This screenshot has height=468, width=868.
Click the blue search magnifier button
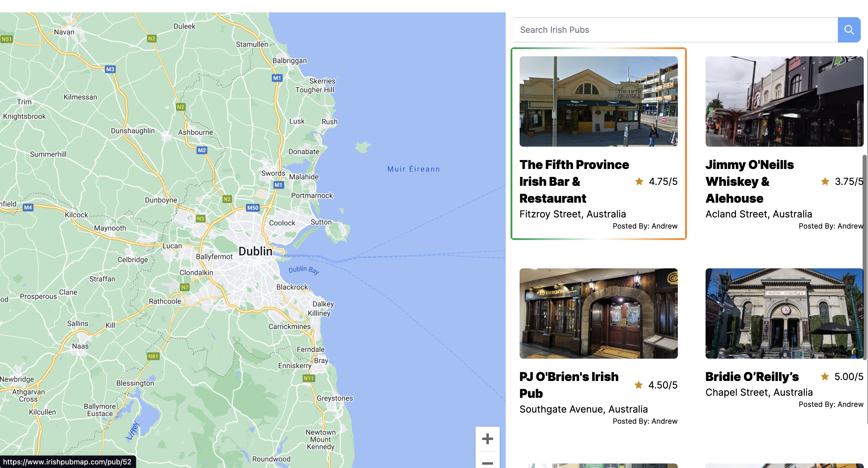[849, 30]
